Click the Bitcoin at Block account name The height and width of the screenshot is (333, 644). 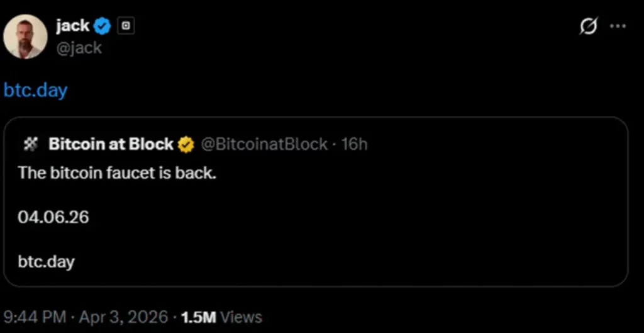[111, 144]
